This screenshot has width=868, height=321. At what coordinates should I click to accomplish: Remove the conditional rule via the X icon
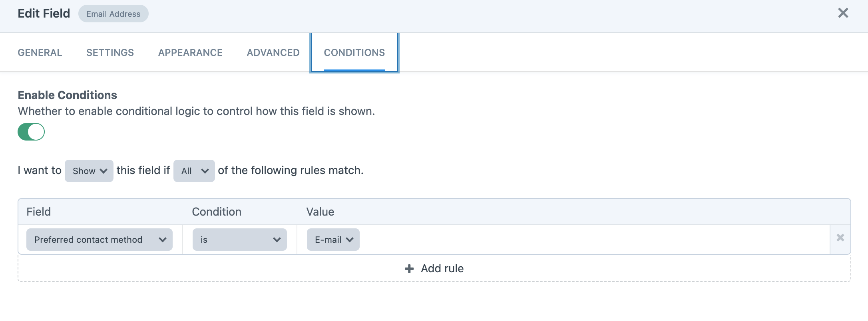[x=841, y=238]
